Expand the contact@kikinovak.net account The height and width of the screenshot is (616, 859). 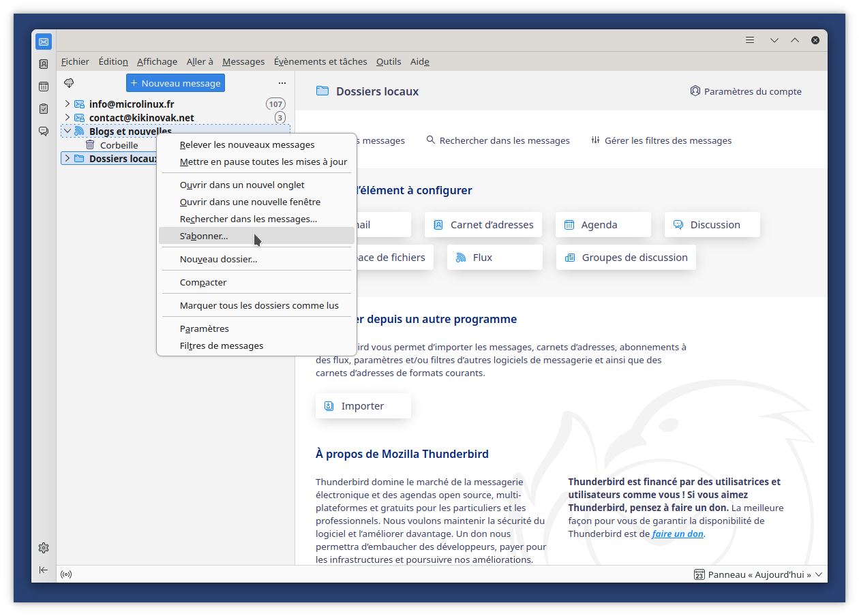point(67,118)
